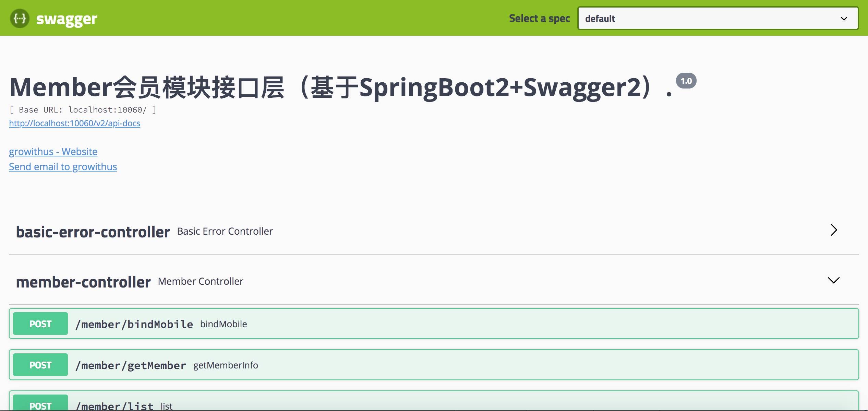The width and height of the screenshot is (868, 411).
Task: Click the Member Controller description text
Action: (x=201, y=281)
